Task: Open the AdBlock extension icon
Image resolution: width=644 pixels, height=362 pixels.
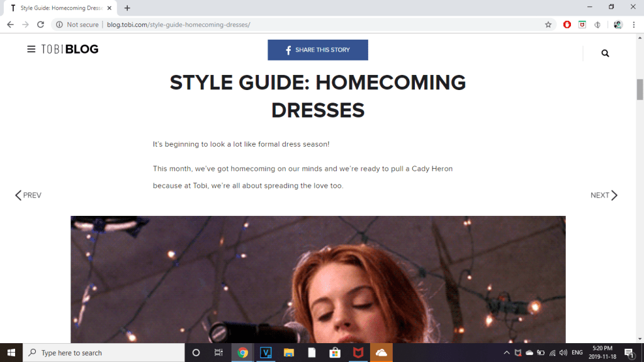Action: (567, 25)
